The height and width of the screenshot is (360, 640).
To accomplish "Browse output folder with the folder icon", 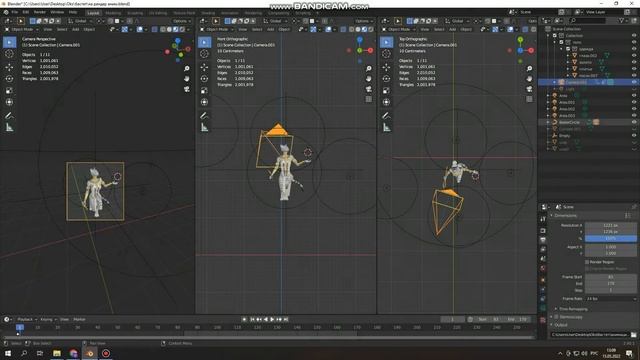I will coord(633,335).
